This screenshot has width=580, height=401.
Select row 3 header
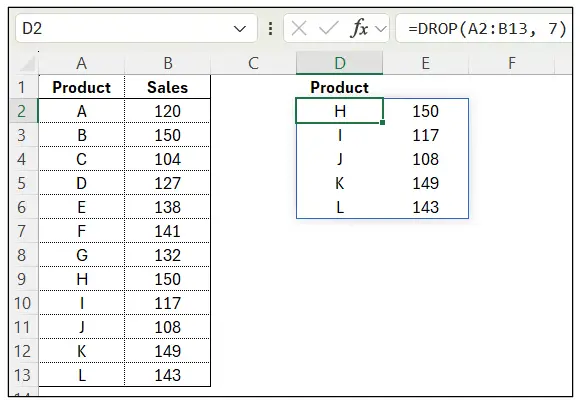pyautogui.click(x=24, y=135)
